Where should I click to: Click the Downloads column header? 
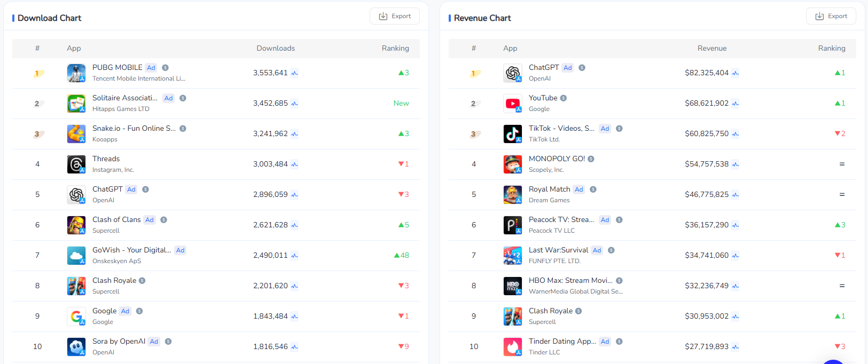(276, 48)
